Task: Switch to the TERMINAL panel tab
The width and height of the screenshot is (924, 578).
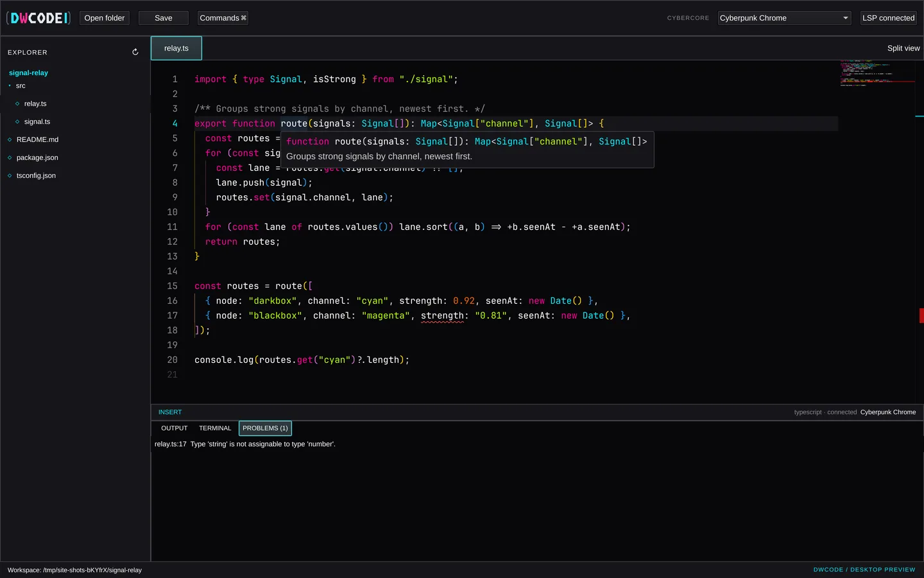Action: coord(215,428)
